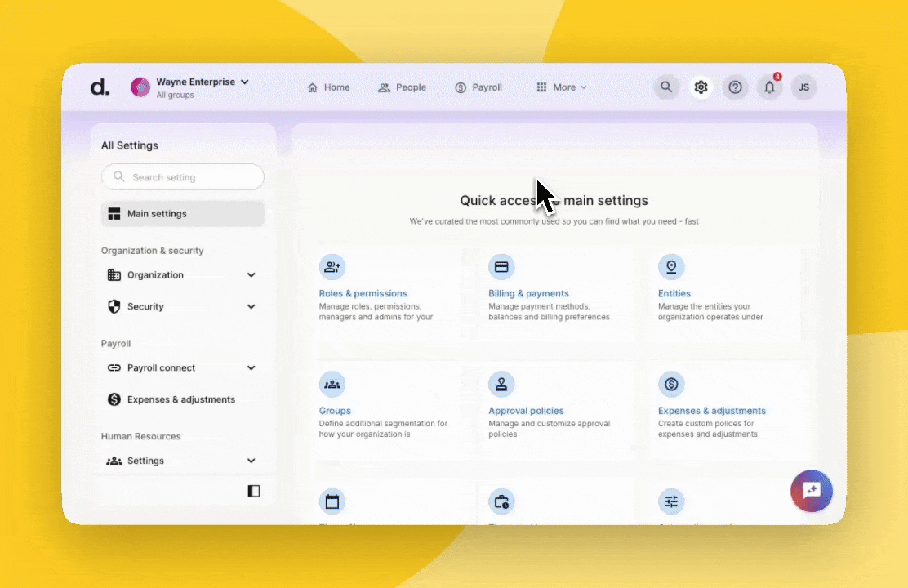The height and width of the screenshot is (588, 908).
Task: Open the settings gear icon
Action: click(701, 87)
